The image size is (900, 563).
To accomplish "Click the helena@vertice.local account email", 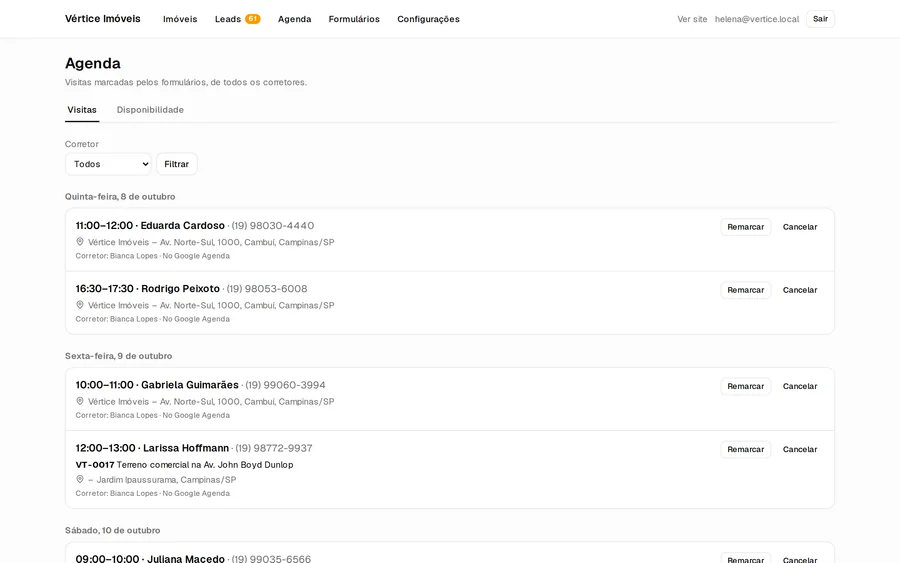I will [x=757, y=19].
